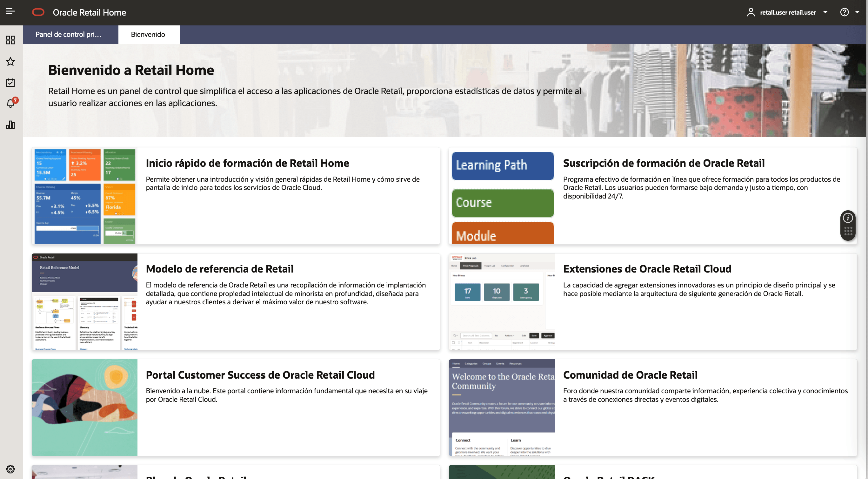Viewport: 868px width, 479px height.
Task: Open Extensiones de Oracle Retail Cloud title
Action: coord(647,269)
